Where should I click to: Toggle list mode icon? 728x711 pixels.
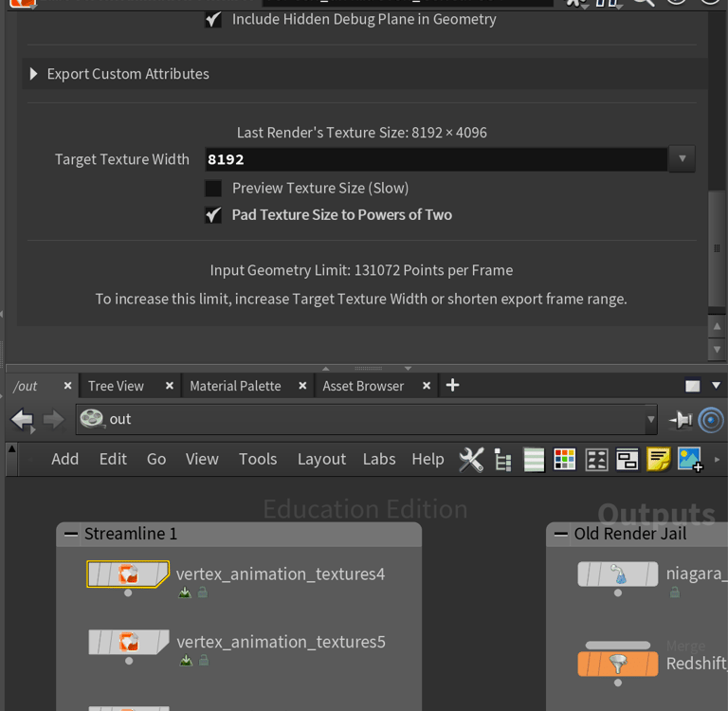[x=534, y=460]
